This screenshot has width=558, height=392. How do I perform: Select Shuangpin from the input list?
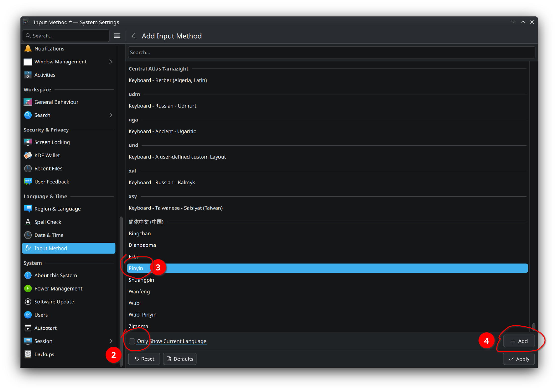[x=141, y=280]
